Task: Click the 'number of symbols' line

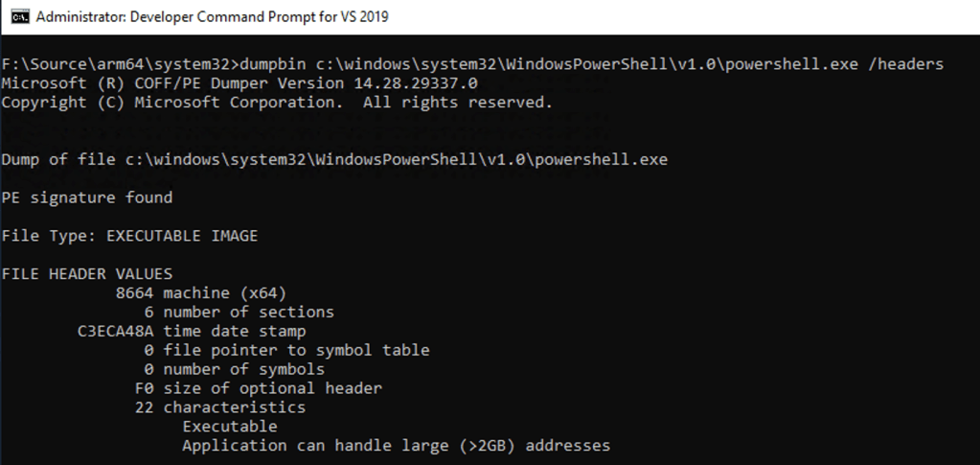Action: click(243, 369)
